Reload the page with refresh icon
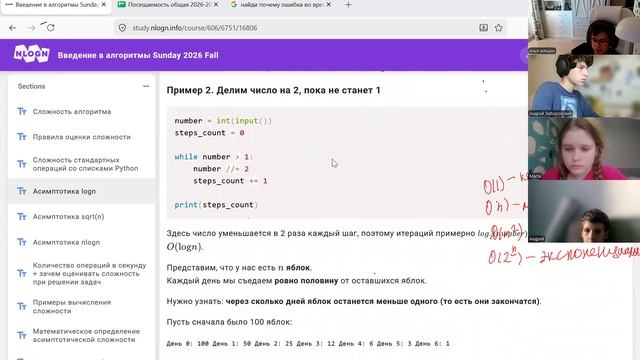 (x=50, y=28)
